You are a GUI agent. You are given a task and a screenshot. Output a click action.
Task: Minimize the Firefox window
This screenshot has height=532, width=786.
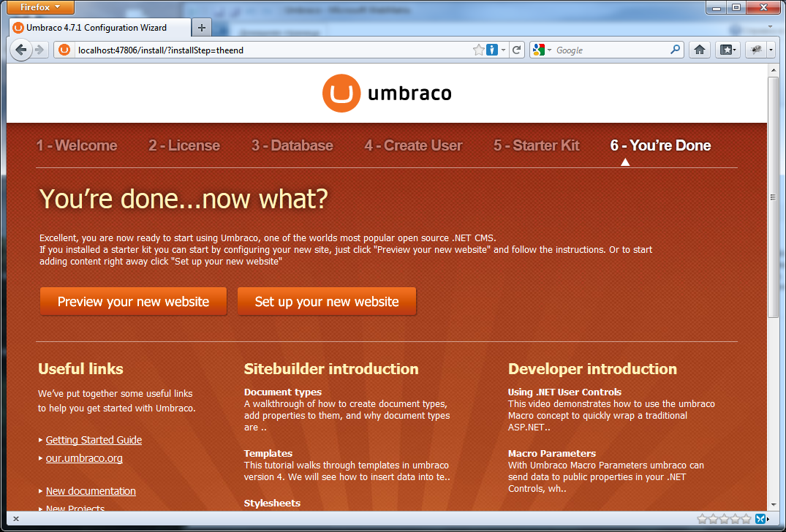717,7
